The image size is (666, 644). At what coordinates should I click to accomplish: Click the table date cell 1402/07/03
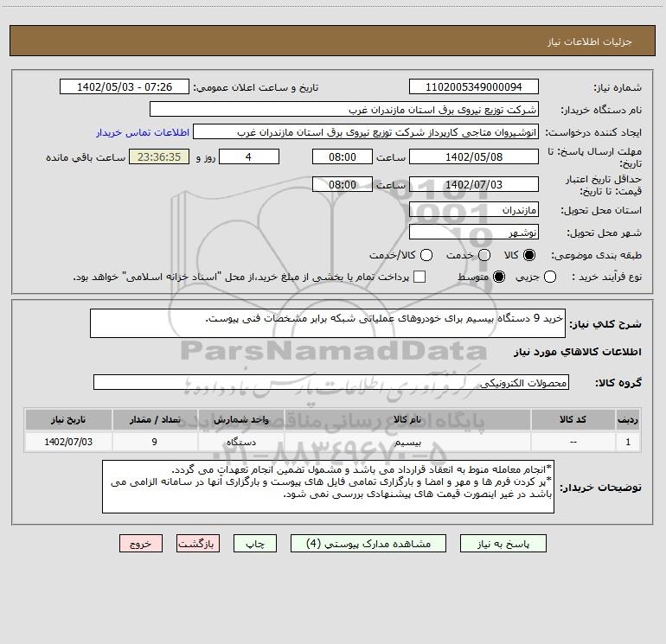[x=68, y=442]
